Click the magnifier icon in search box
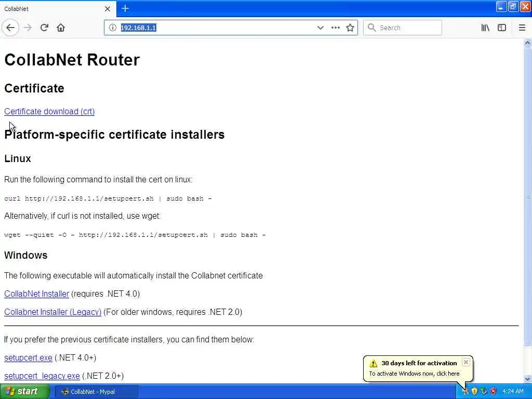Image resolution: width=532 pixels, height=399 pixels. point(371,28)
